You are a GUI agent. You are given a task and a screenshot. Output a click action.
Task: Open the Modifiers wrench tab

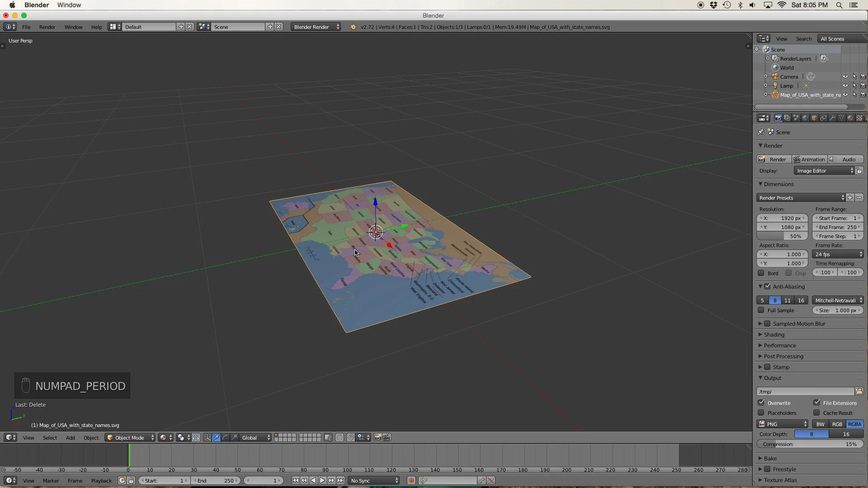(832, 118)
